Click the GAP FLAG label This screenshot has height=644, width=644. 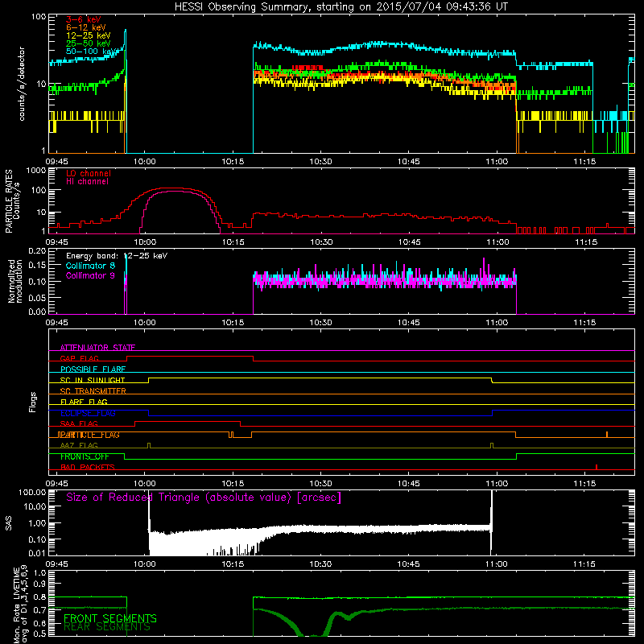[x=79, y=358]
